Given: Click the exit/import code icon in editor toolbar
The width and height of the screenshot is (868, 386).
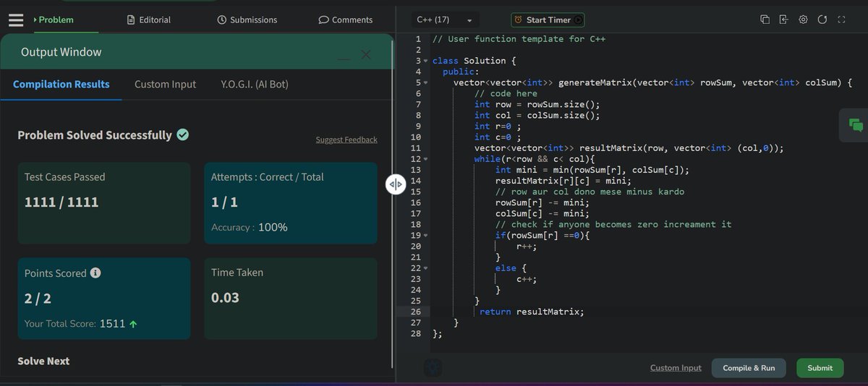Looking at the screenshot, I should (783, 20).
